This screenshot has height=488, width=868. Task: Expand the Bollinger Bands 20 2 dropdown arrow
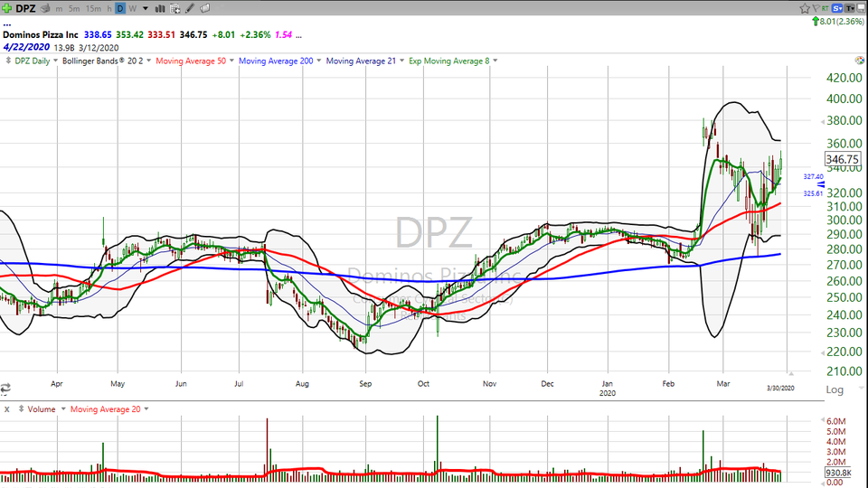click(x=148, y=61)
